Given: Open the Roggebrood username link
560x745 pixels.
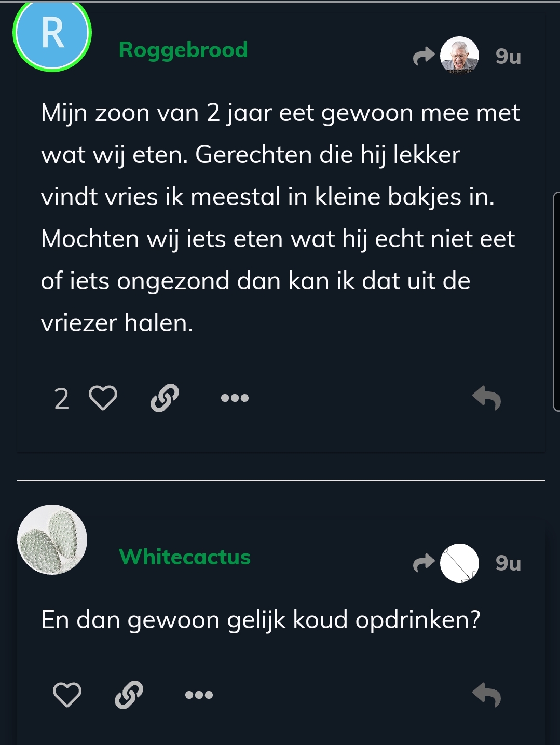Looking at the screenshot, I should [x=183, y=50].
